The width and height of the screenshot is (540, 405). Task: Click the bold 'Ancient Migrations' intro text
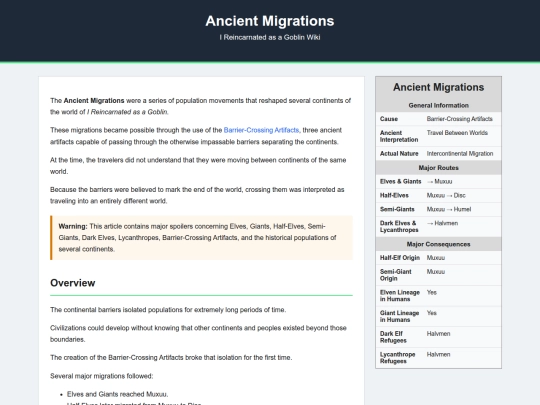pos(94,101)
